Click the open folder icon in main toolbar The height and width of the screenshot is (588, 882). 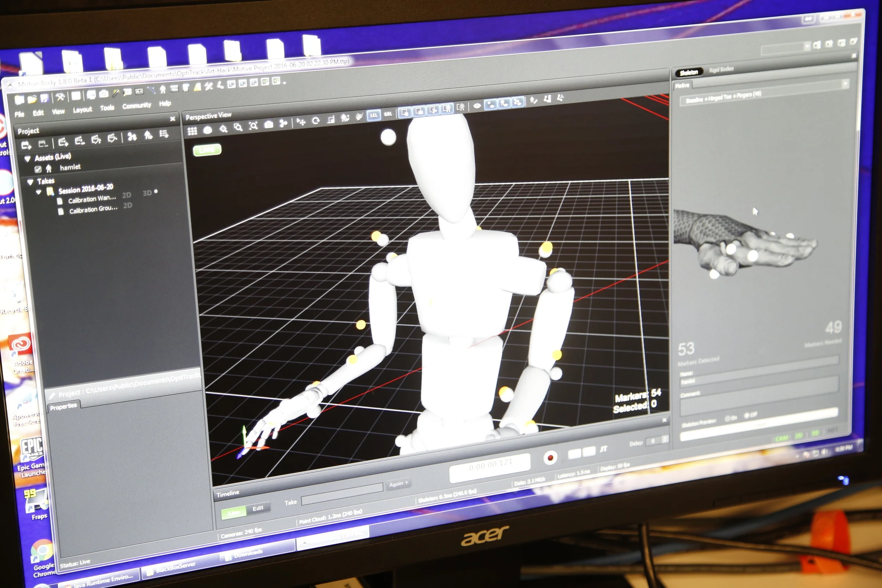tap(32, 99)
